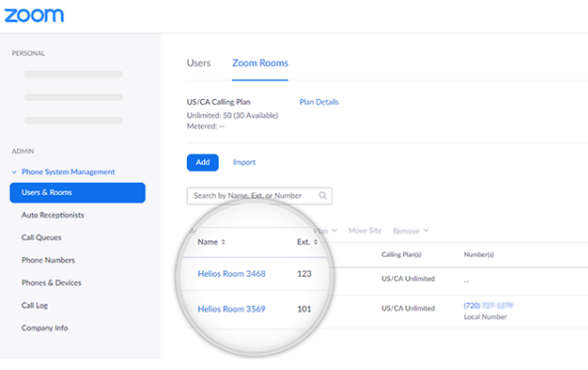Image resolution: width=588 pixels, height=370 pixels.
Task: Switch to the Users tab
Action: pos(199,63)
